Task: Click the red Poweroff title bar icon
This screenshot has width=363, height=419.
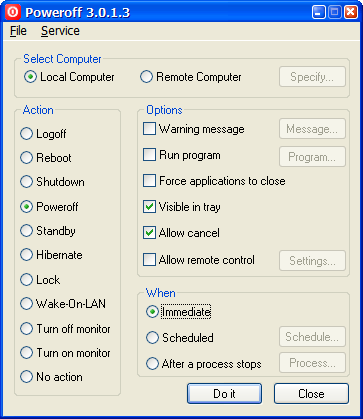Action: click(13, 13)
